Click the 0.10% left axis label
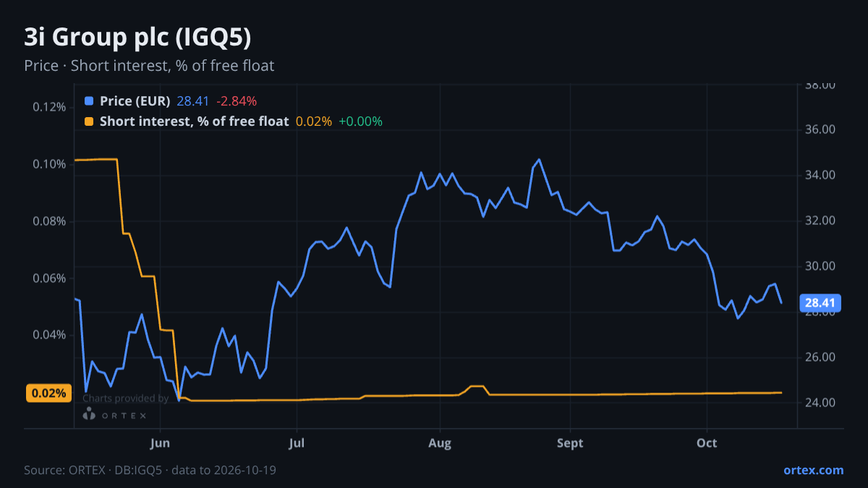 click(x=49, y=164)
